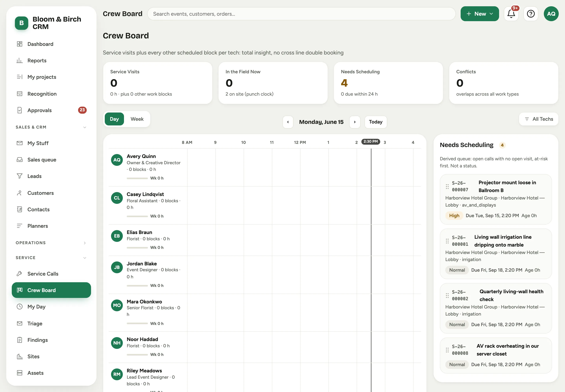Click the search events, customers, orders field
The image size is (565, 392).
click(302, 14)
